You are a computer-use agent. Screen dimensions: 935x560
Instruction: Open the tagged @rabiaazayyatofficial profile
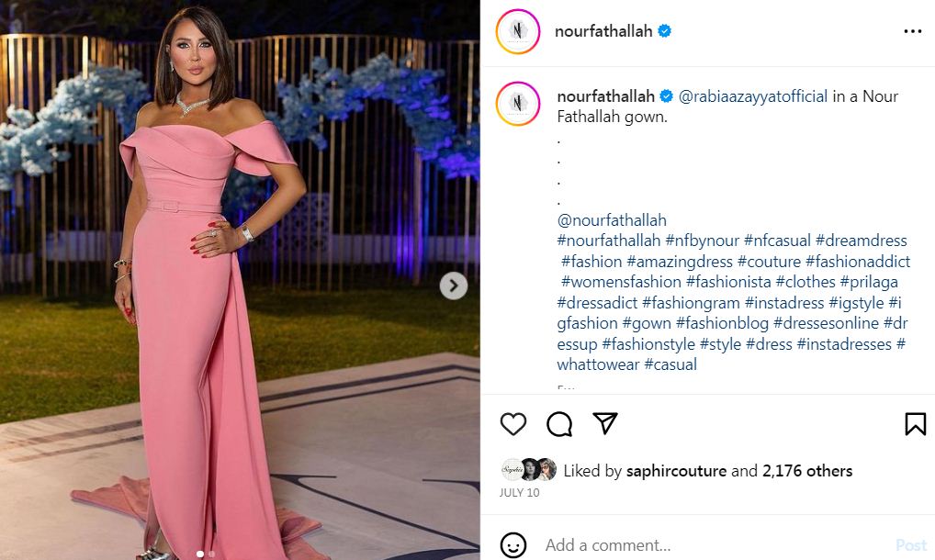coord(753,96)
